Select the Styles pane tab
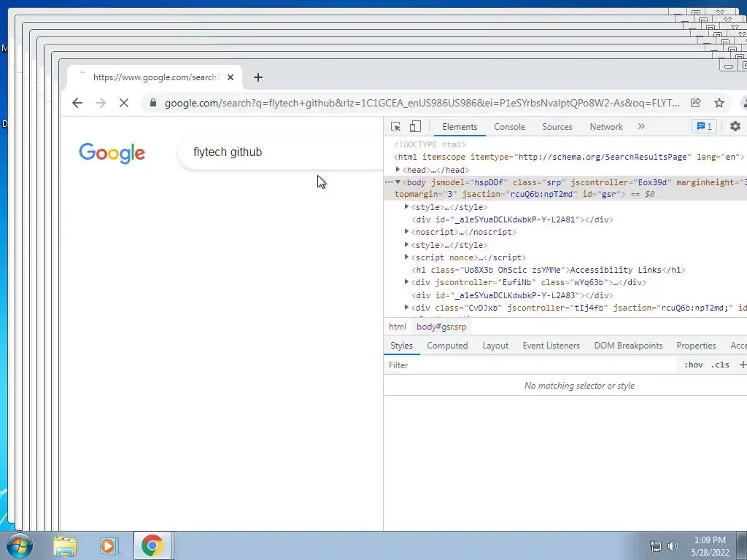Image resolution: width=747 pixels, height=560 pixels. tap(402, 346)
